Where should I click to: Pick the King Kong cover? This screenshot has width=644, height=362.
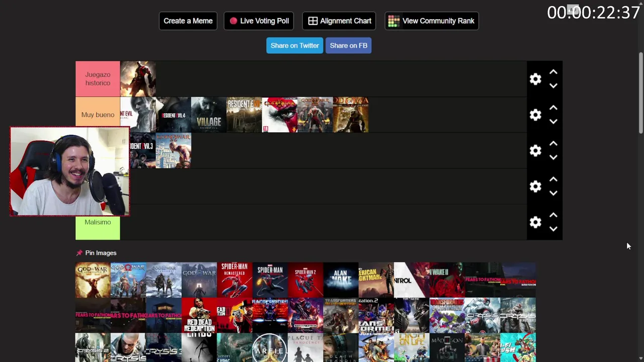[x=234, y=348]
